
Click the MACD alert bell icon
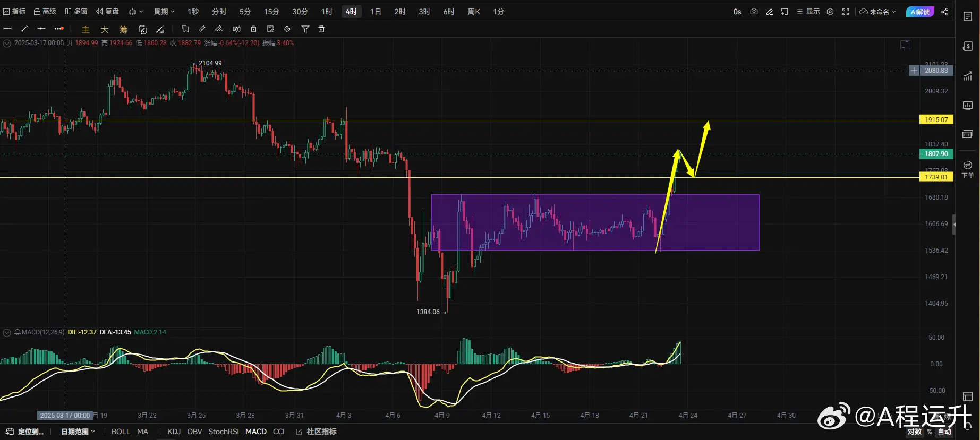point(18,332)
